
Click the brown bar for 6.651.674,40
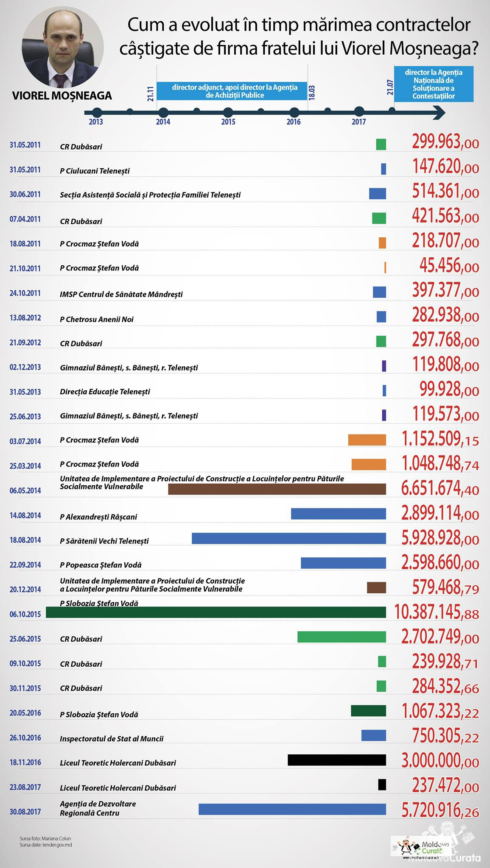click(277, 489)
